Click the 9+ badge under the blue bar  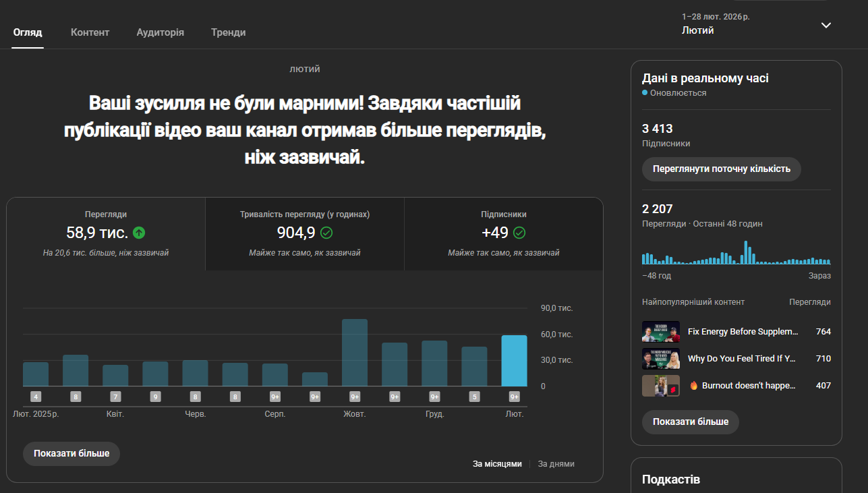(514, 397)
